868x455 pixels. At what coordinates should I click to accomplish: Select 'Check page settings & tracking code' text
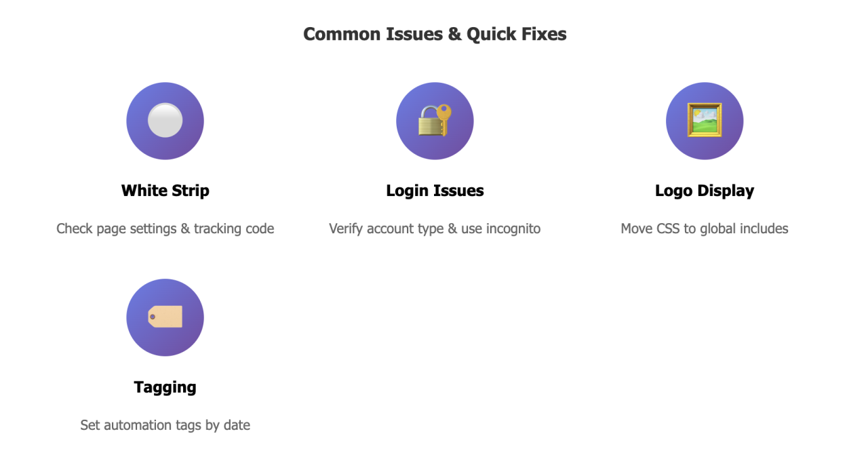click(x=165, y=229)
